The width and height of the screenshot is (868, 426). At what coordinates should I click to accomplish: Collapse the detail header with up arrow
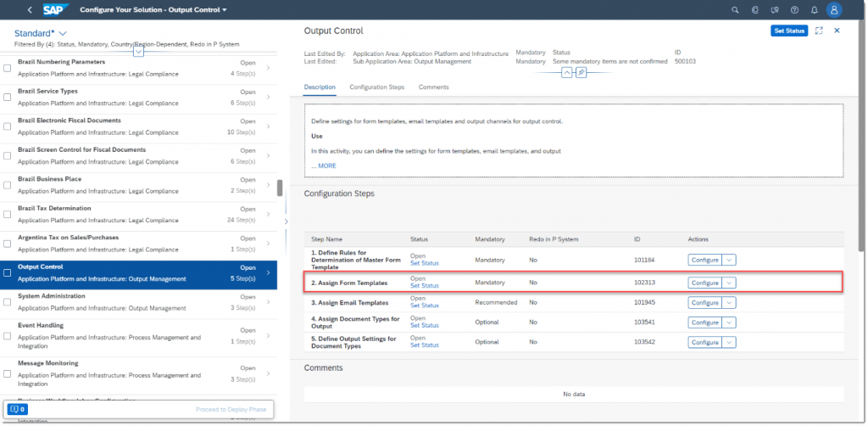566,73
